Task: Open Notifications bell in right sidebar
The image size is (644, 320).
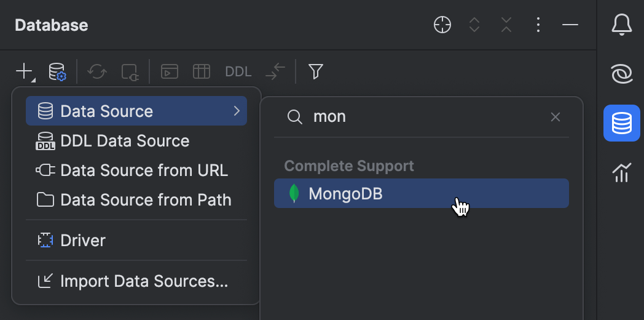Action: click(621, 25)
